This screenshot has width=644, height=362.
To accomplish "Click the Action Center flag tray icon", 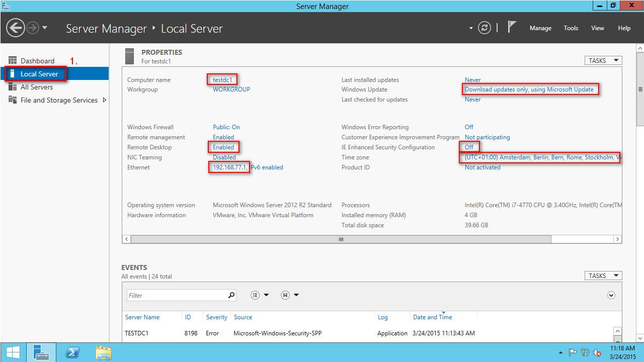I will [x=573, y=353].
